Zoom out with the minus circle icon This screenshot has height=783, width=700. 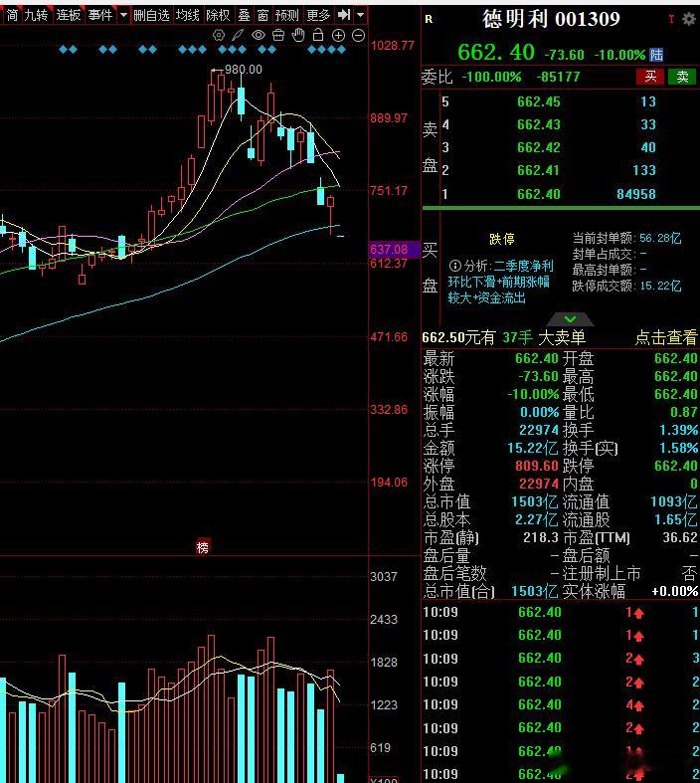pyautogui.click(x=358, y=36)
